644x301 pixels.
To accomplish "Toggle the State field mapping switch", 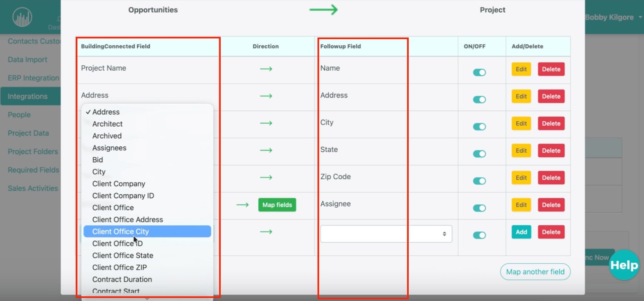I will 479,154.
